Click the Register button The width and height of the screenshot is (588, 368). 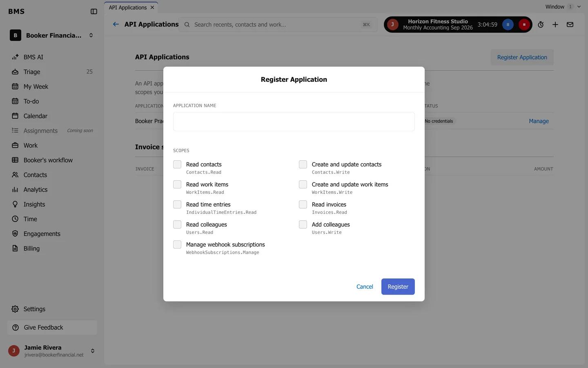click(398, 287)
